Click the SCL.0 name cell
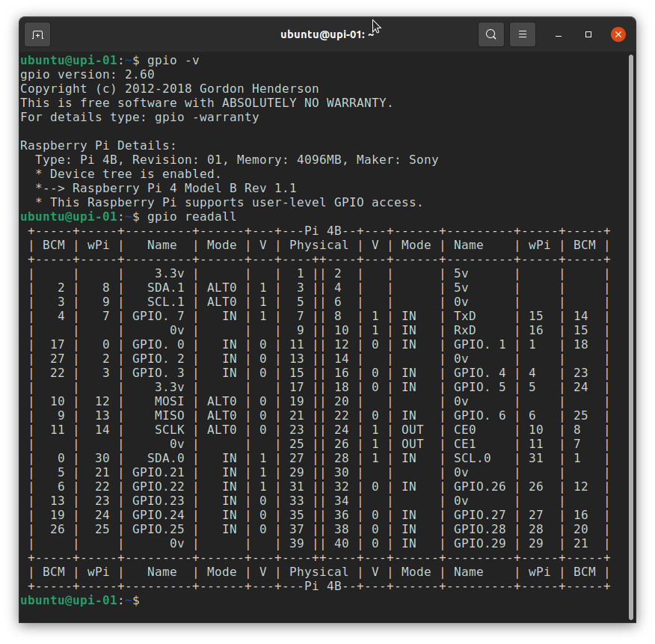 pyautogui.click(x=472, y=459)
